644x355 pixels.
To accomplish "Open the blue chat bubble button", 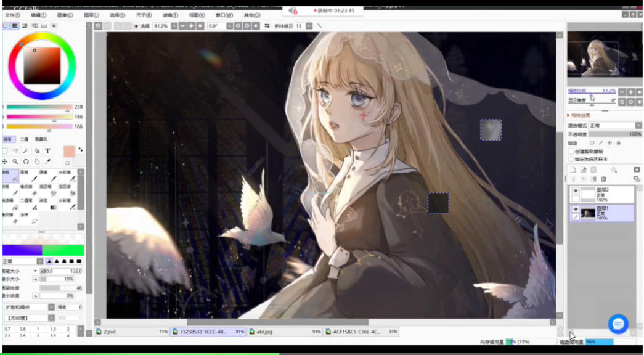I will pos(618,324).
